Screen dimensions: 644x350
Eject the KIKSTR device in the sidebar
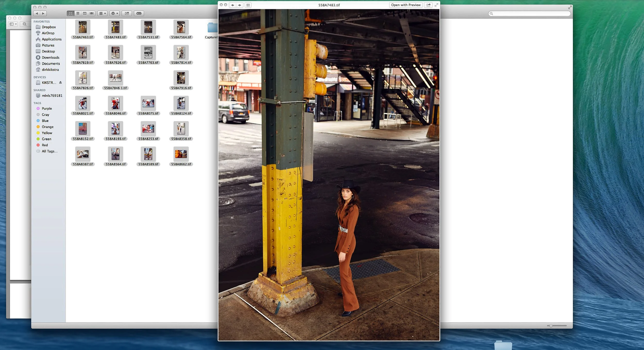61,82
